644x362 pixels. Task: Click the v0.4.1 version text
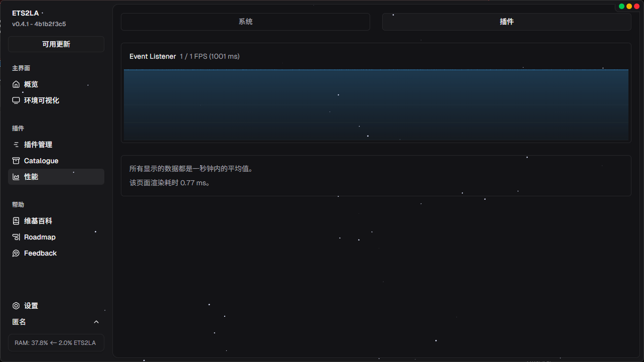[39, 24]
